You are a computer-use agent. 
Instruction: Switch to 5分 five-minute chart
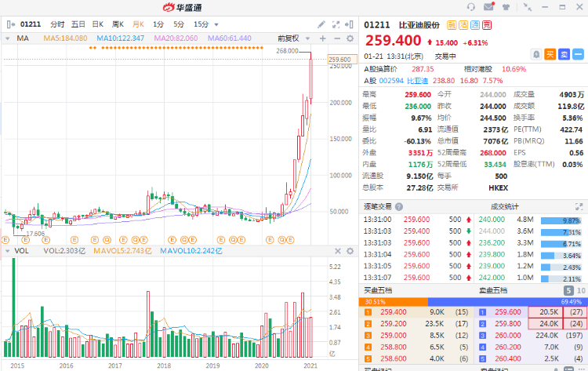179,24
